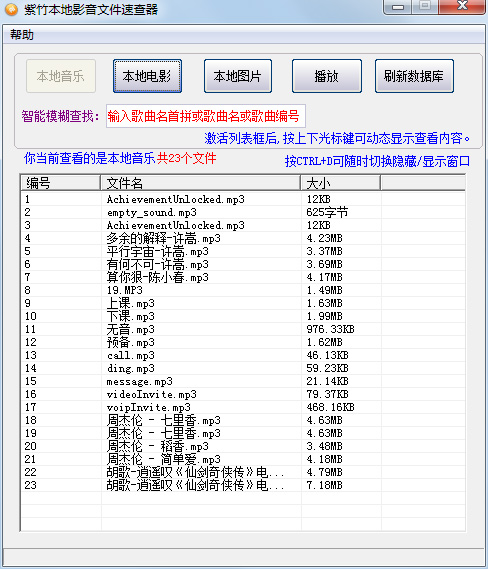Viewport: 488px width, 569px height.
Task: Click the 46.13KB size cell
Action: click(x=327, y=355)
